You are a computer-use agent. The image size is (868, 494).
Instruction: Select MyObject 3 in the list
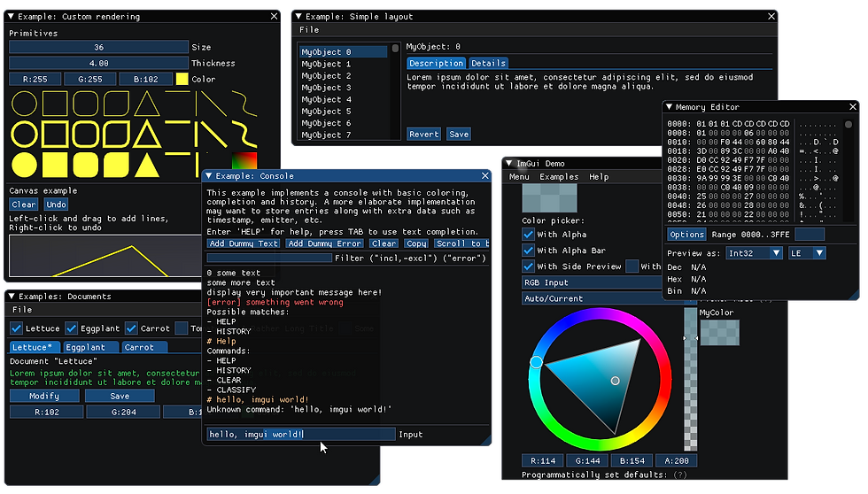[x=326, y=88]
